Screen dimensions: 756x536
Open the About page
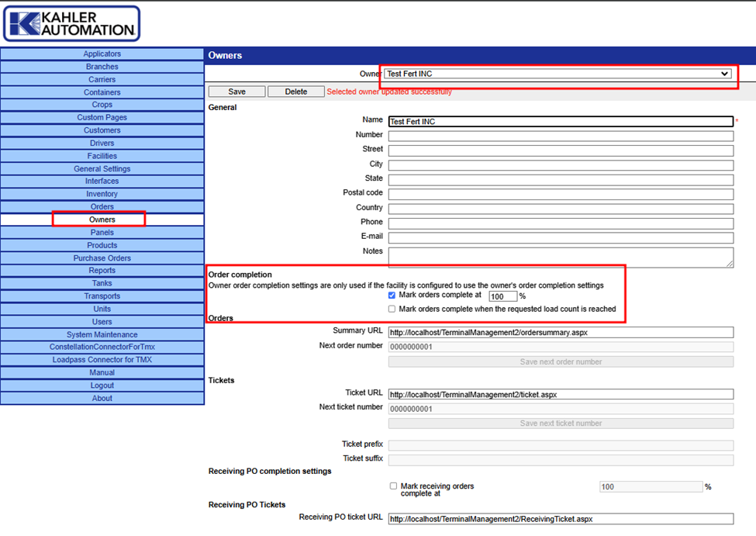pyautogui.click(x=102, y=398)
